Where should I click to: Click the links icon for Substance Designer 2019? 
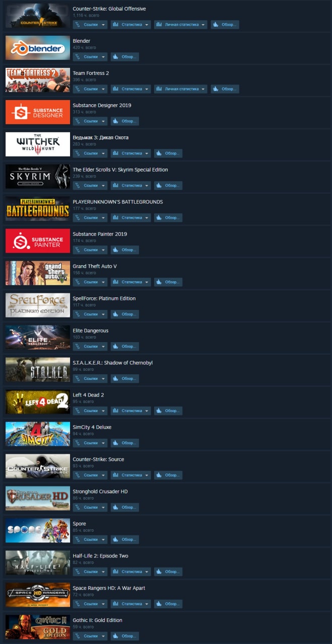tap(78, 121)
